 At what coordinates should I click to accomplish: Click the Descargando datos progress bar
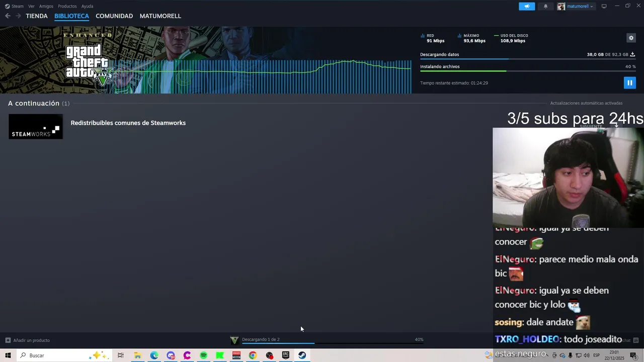pyautogui.click(x=528, y=59)
